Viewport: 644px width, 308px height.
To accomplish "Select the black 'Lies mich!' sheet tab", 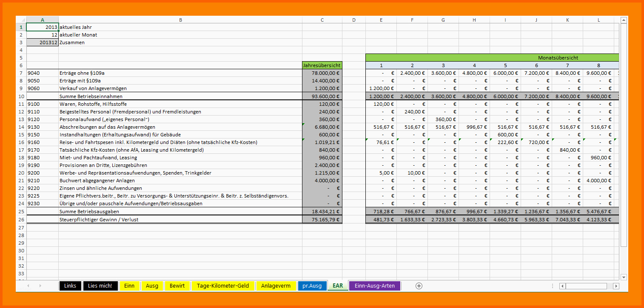I will [x=100, y=286].
